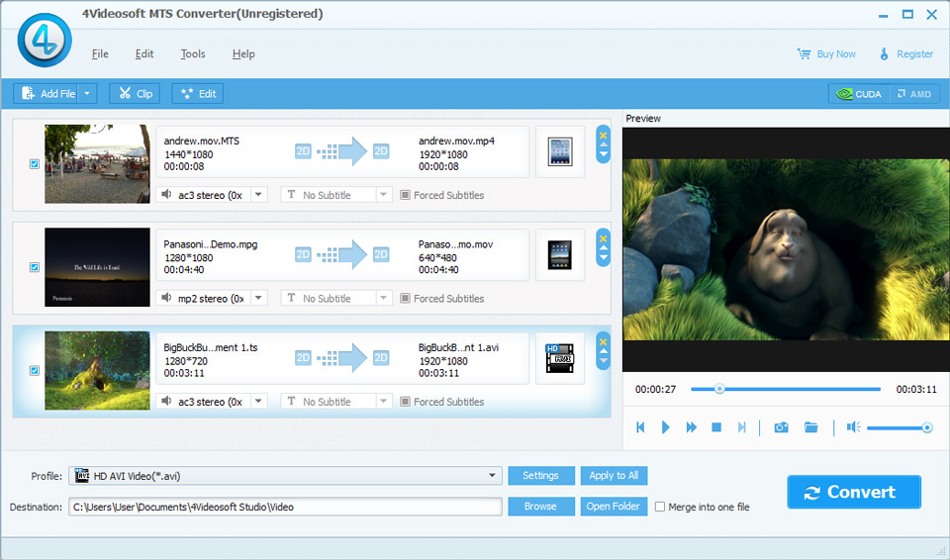The height and width of the screenshot is (560, 950).
Task: Click the 2D output icon for andrew.mov.mp4
Action: pyautogui.click(x=380, y=151)
